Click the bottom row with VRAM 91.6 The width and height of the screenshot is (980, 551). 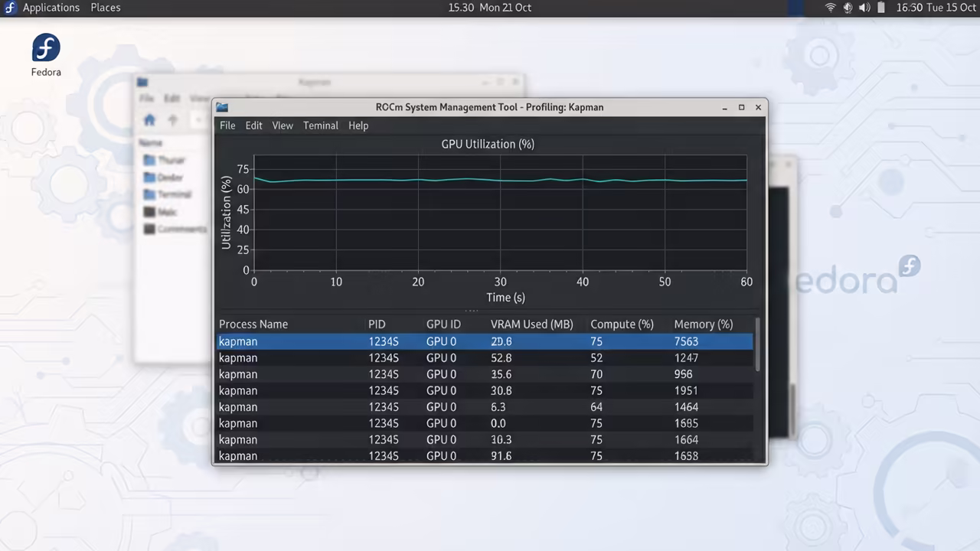485,456
